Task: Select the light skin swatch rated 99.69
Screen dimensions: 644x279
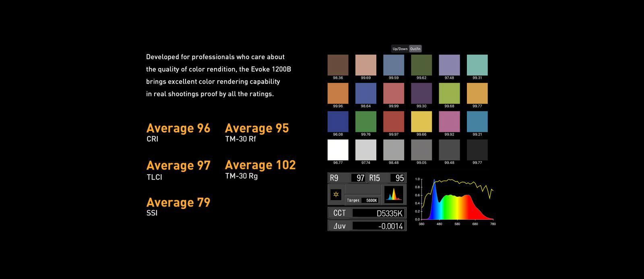Action: tap(366, 65)
